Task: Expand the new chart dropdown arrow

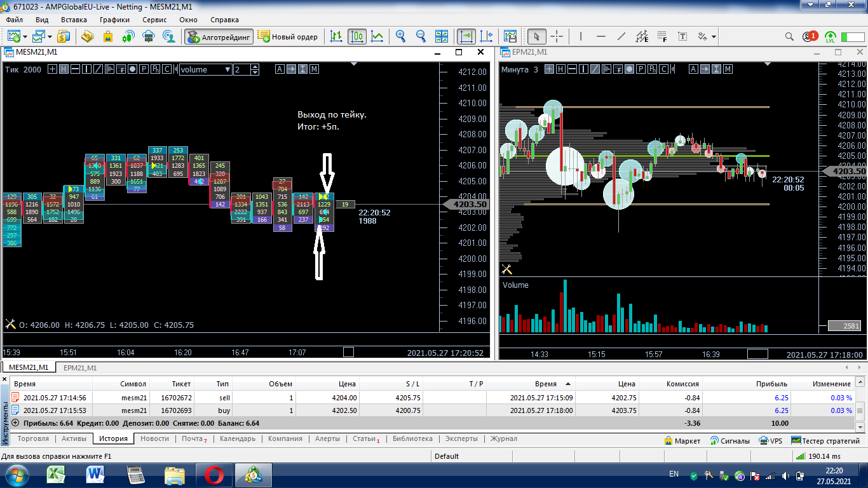Action: pos(24,37)
